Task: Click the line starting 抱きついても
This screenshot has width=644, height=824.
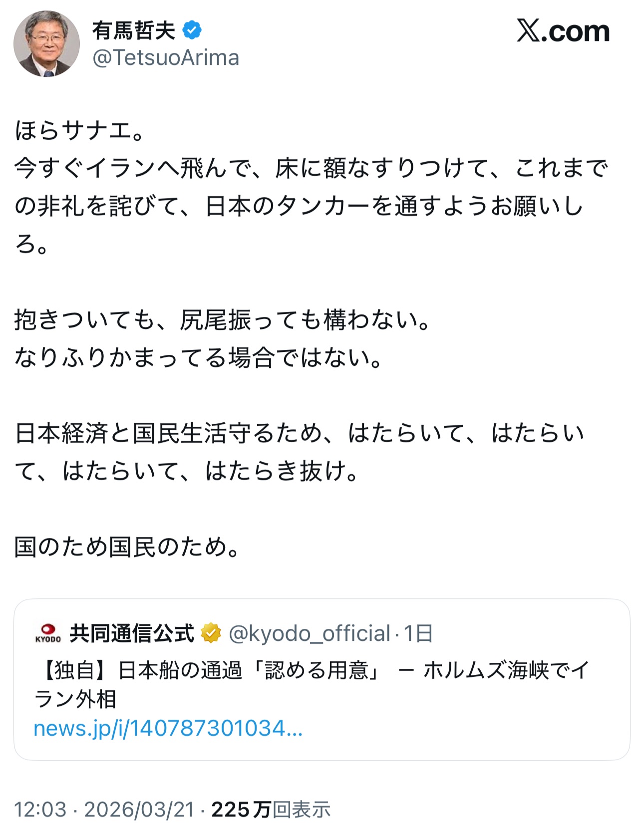Action: pyautogui.click(x=222, y=320)
